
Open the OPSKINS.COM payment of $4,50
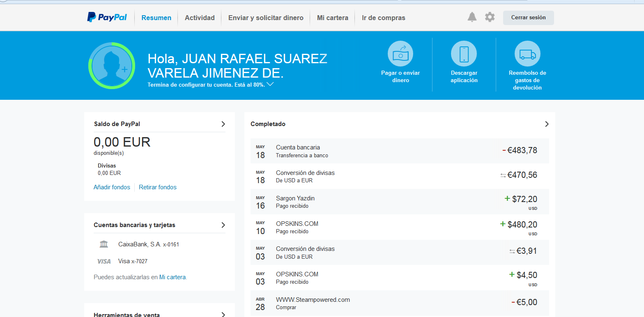(x=400, y=278)
